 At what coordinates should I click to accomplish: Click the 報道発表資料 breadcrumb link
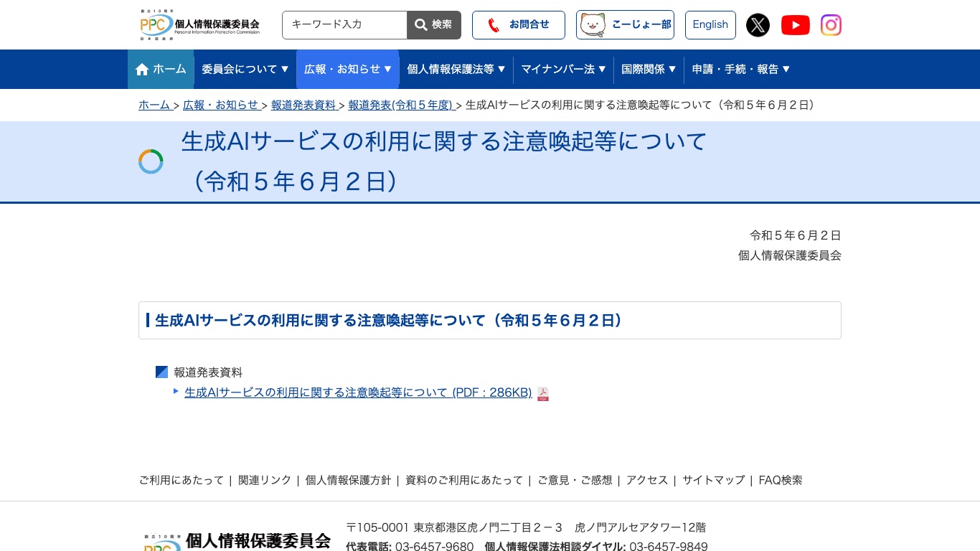[303, 105]
